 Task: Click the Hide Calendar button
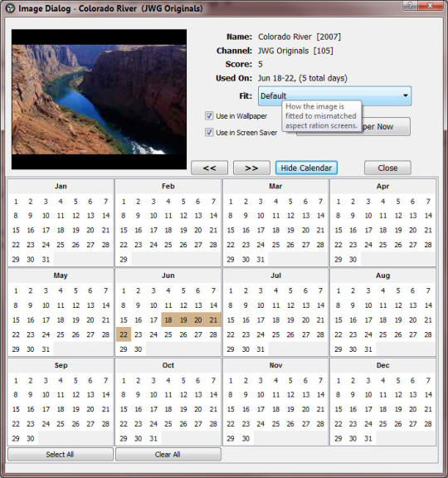[306, 168]
